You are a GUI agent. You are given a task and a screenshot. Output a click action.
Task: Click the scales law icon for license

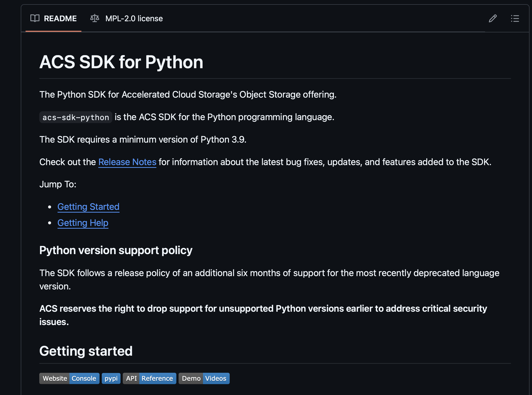tap(95, 19)
